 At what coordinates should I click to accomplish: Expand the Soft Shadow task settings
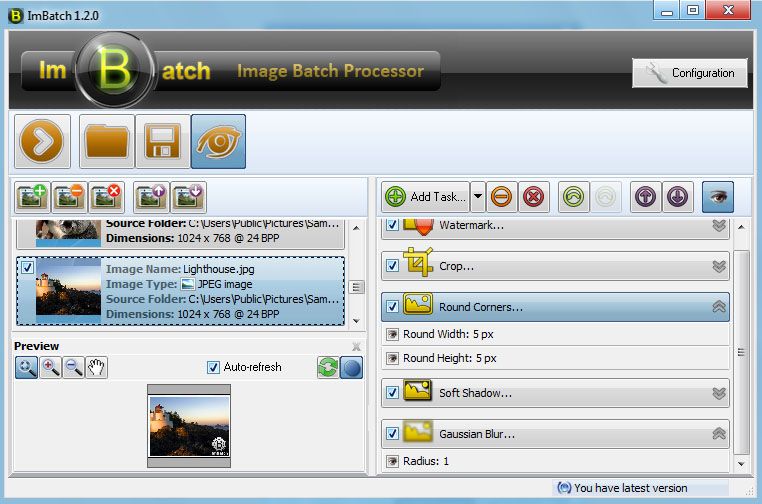[x=718, y=393]
